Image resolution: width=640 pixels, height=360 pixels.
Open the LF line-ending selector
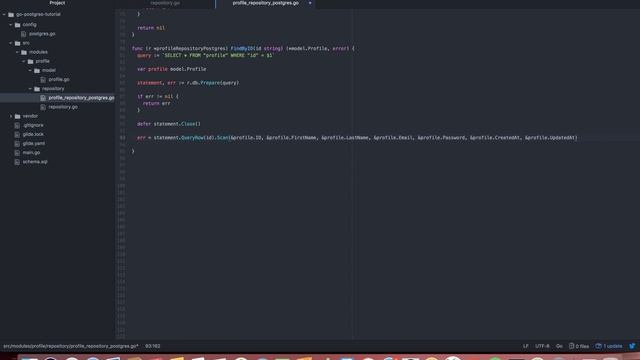[526, 346]
